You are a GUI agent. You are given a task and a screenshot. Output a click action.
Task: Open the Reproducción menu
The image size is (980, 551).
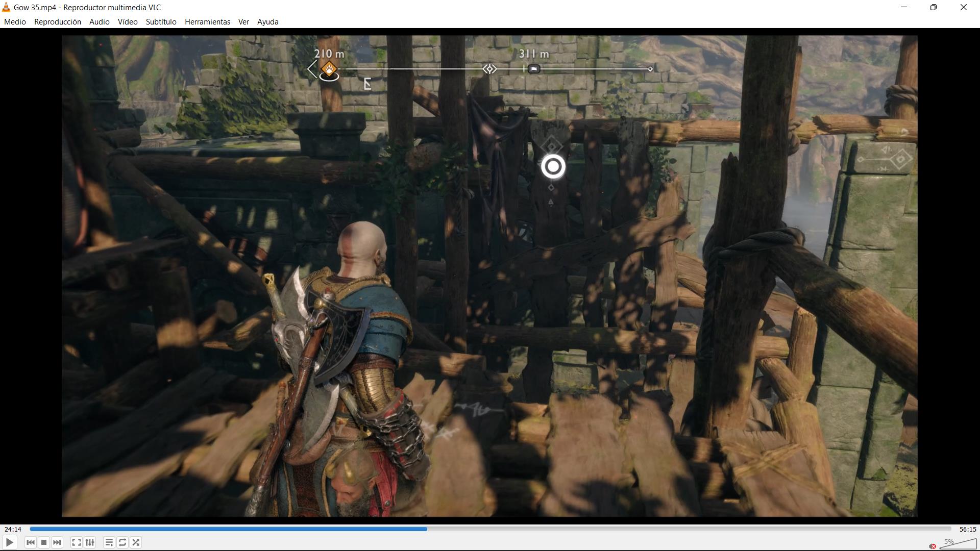click(x=58, y=22)
